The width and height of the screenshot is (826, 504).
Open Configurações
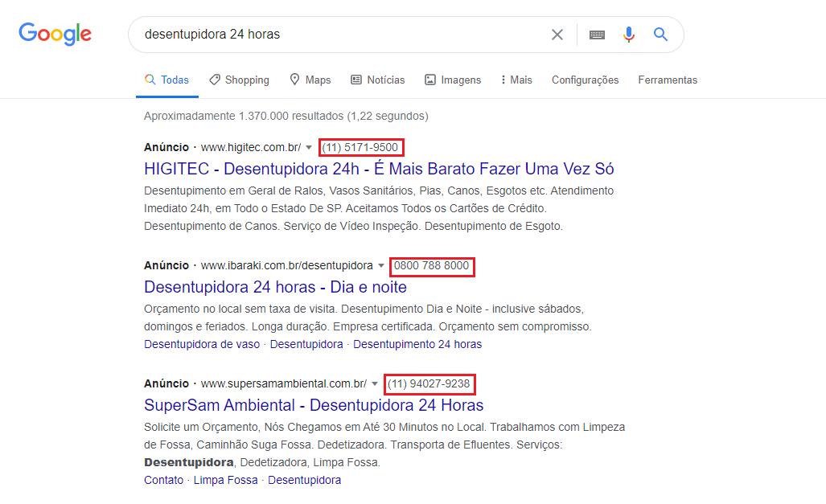(586, 80)
